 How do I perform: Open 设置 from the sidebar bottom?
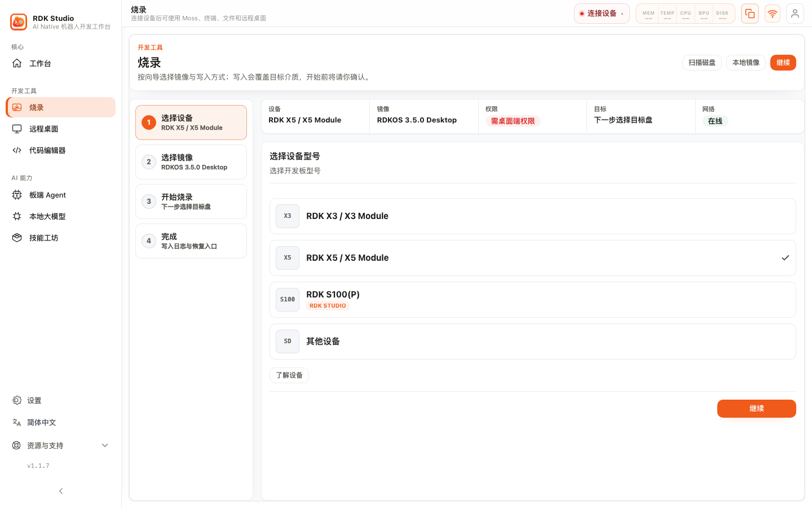pyautogui.click(x=60, y=400)
